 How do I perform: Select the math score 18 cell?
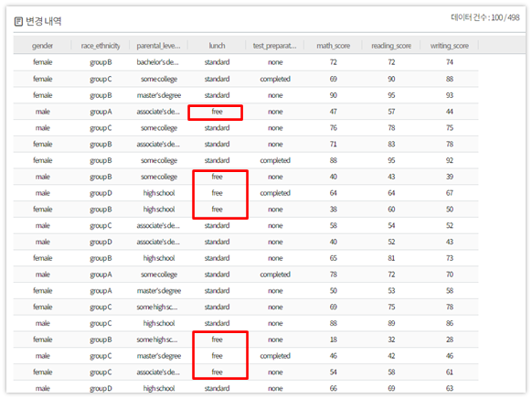pyautogui.click(x=333, y=340)
